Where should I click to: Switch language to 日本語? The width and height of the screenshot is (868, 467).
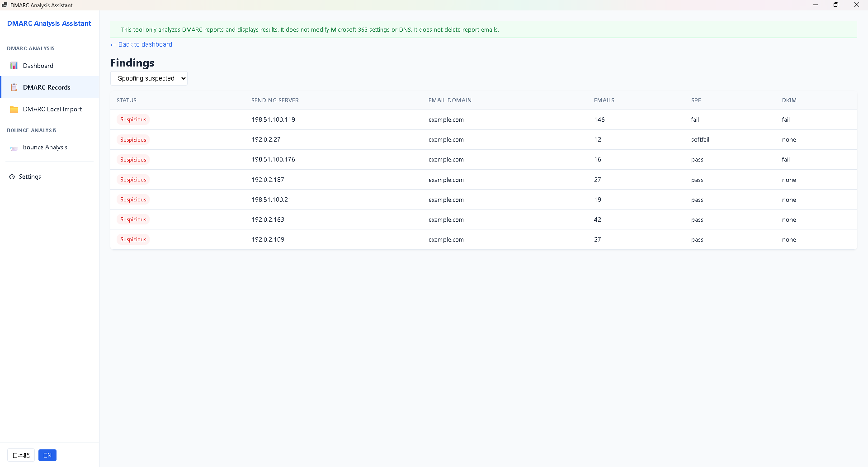21,455
